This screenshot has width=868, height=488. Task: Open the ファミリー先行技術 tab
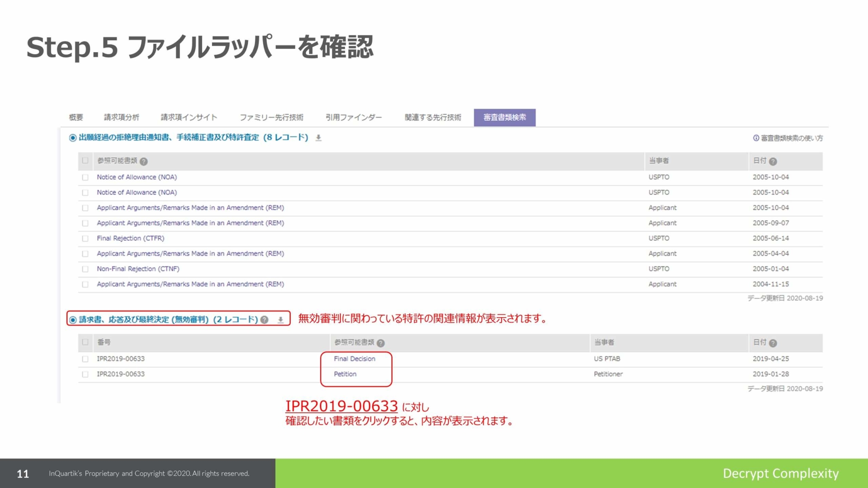[x=272, y=117]
